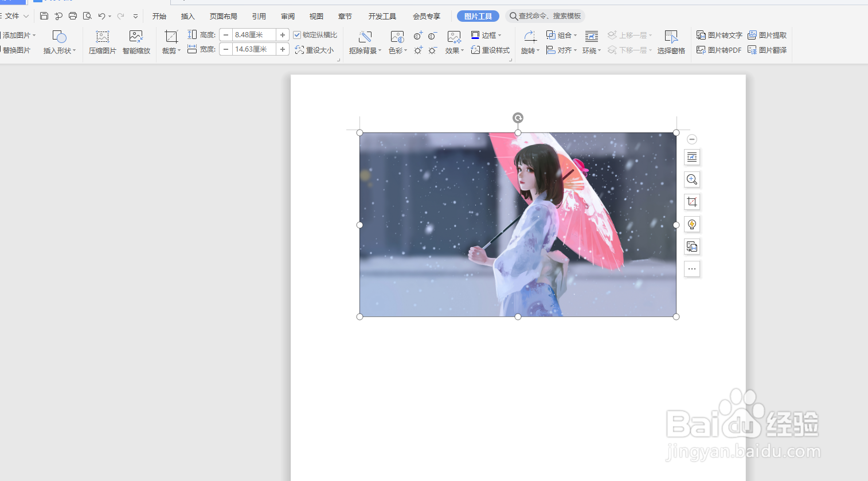Open Member Exclusive (会员专享) tab
The height and width of the screenshot is (481, 868).
(x=427, y=16)
